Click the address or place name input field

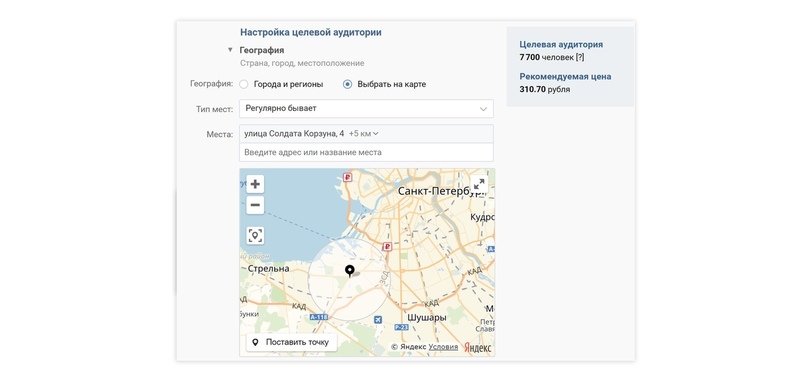pyautogui.click(x=366, y=152)
